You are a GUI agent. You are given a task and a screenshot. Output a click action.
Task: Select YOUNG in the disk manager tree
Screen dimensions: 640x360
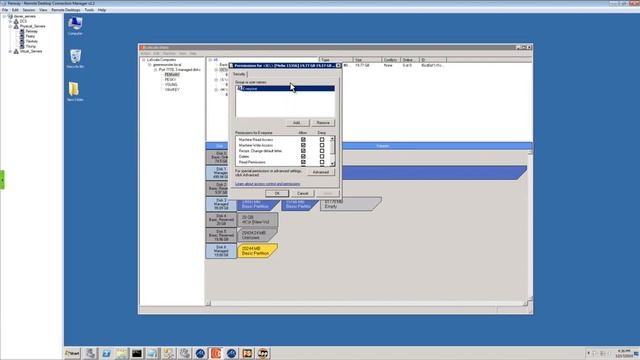(x=171, y=84)
